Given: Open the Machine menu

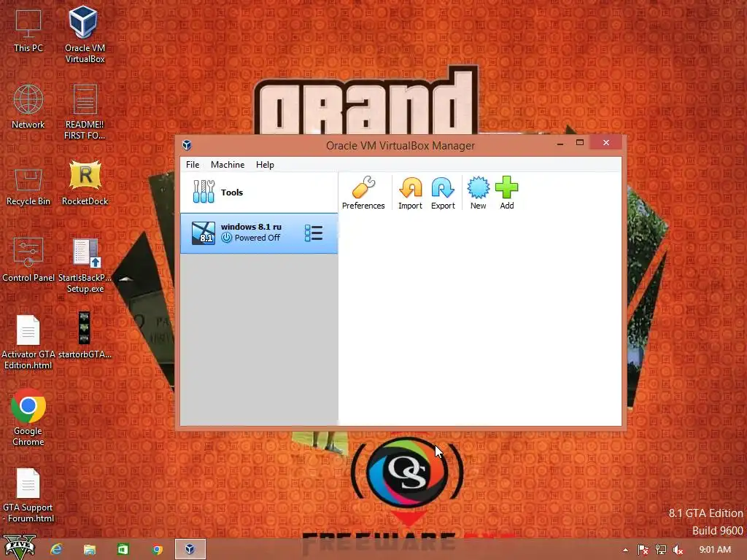Looking at the screenshot, I should click(x=228, y=164).
